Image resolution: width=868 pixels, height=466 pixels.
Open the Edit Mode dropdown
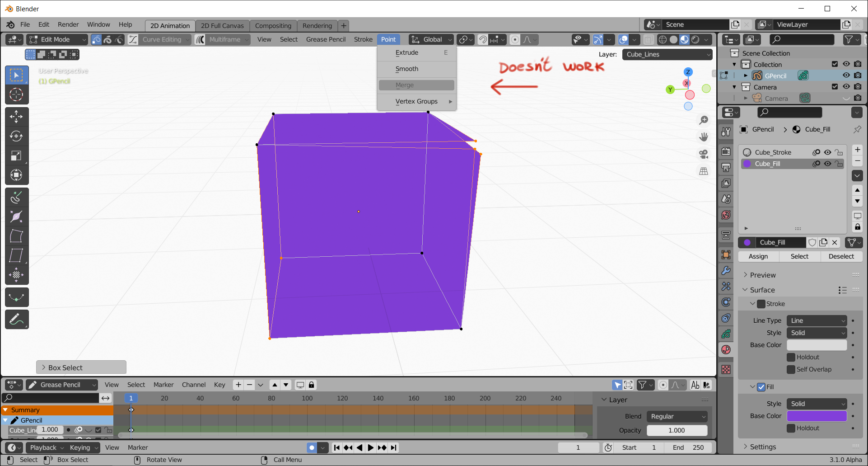pos(57,39)
